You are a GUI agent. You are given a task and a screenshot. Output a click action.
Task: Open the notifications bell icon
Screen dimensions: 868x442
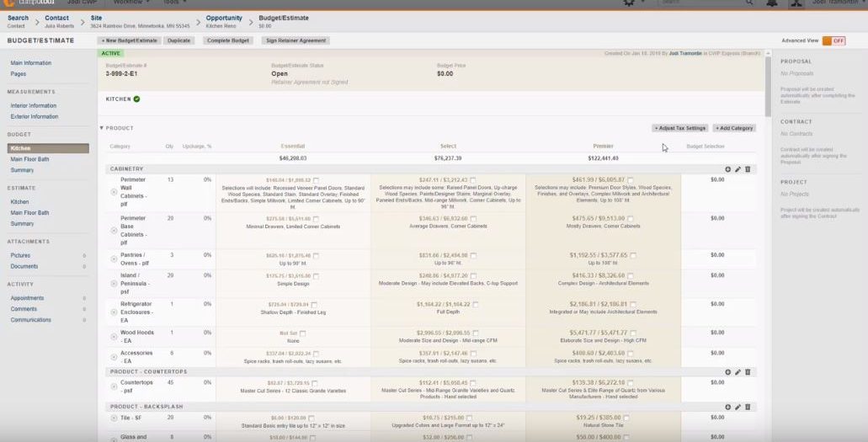(x=772, y=3)
